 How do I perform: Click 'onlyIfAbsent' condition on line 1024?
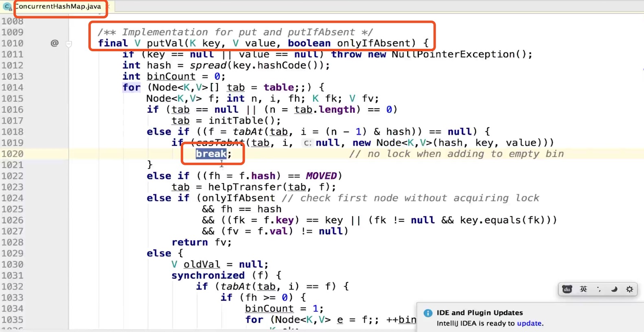pos(238,198)
